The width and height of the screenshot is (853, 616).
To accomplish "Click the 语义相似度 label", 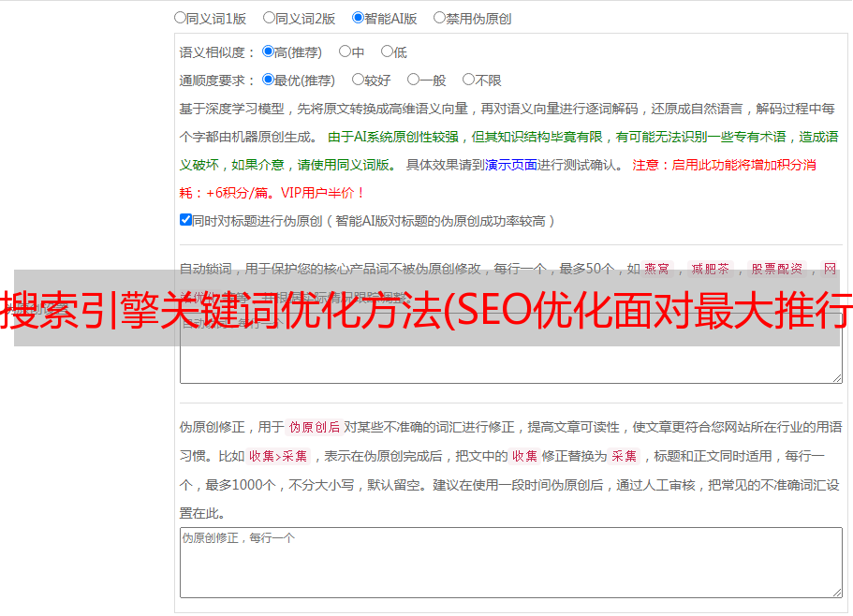I will click(x=216, y=52).
